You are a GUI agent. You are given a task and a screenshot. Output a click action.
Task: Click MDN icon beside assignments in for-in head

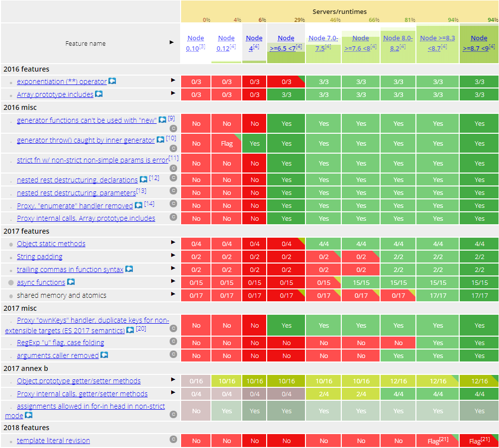(x=29, y=415)
